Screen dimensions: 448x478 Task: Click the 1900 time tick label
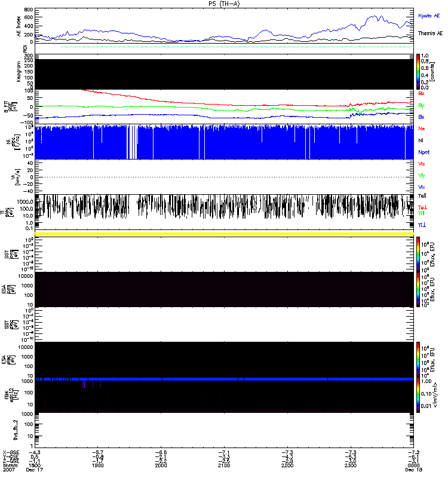coord(97,465)
